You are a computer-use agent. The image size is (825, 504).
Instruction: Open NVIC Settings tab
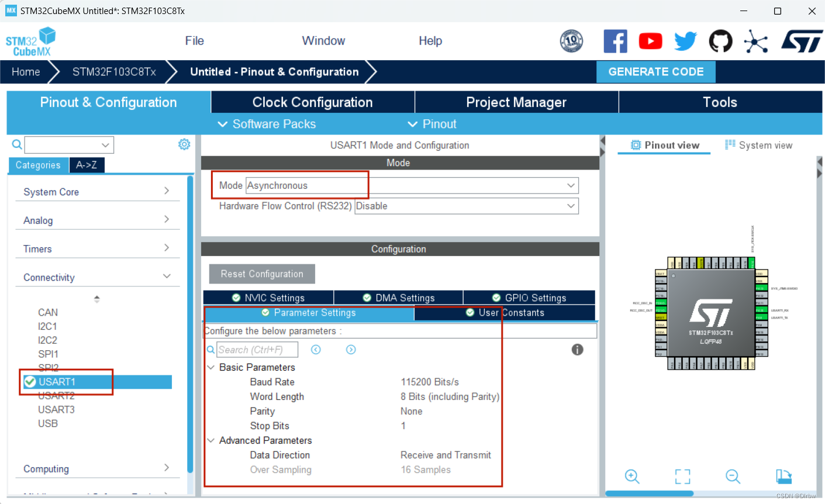(268, 298)
